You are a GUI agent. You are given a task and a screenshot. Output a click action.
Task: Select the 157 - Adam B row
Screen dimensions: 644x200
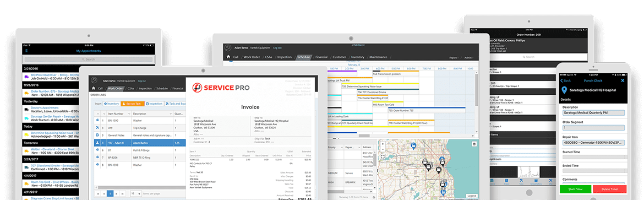tap(140, 143)
